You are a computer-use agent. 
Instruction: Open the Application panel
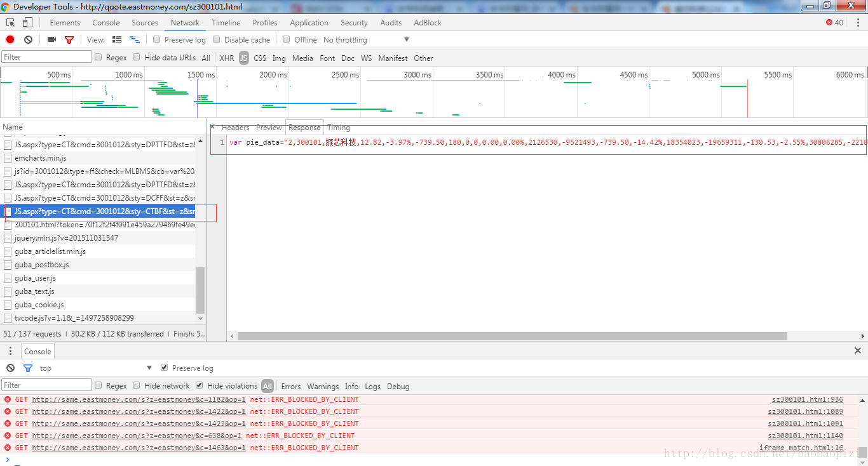click(x=309, y=22)
